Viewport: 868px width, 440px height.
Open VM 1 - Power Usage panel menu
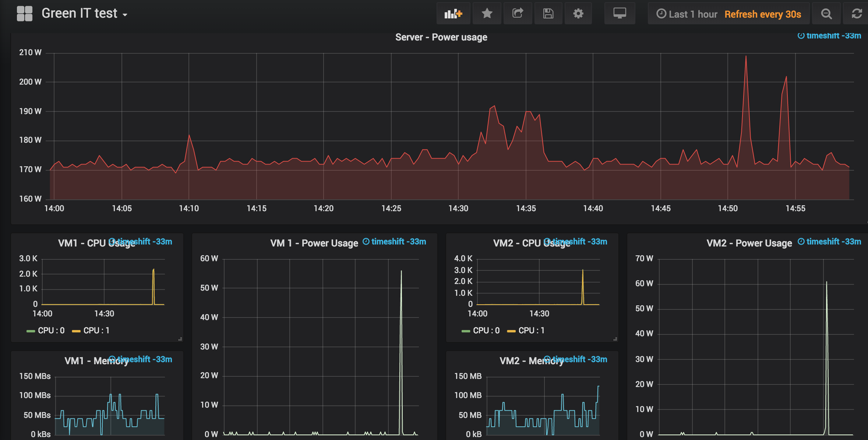point(314,243)
